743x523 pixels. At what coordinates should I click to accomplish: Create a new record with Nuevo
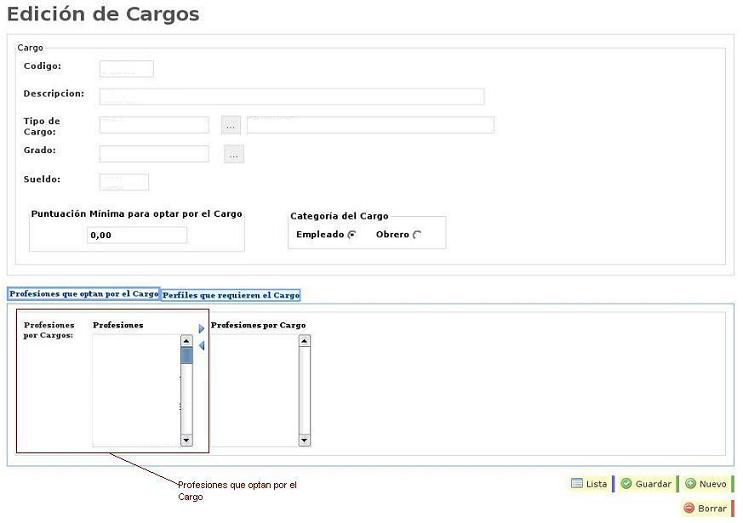click(x=705, y=484)
